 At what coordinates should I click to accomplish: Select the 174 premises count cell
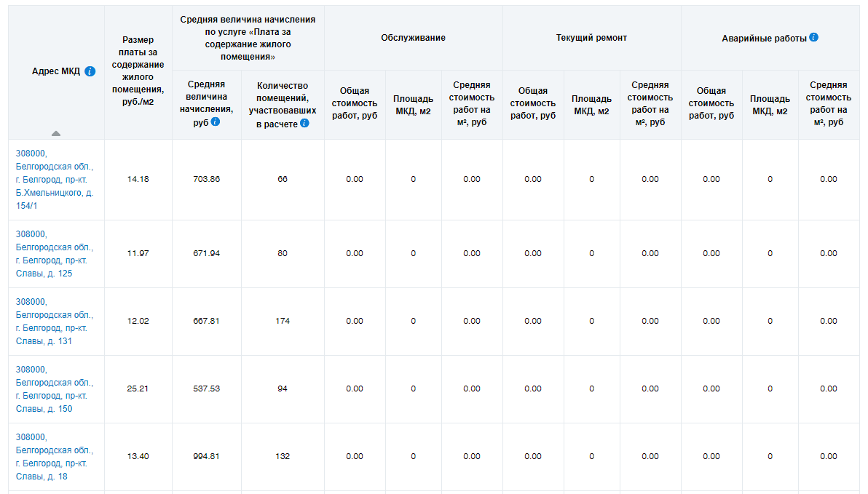tap(283, 322)
